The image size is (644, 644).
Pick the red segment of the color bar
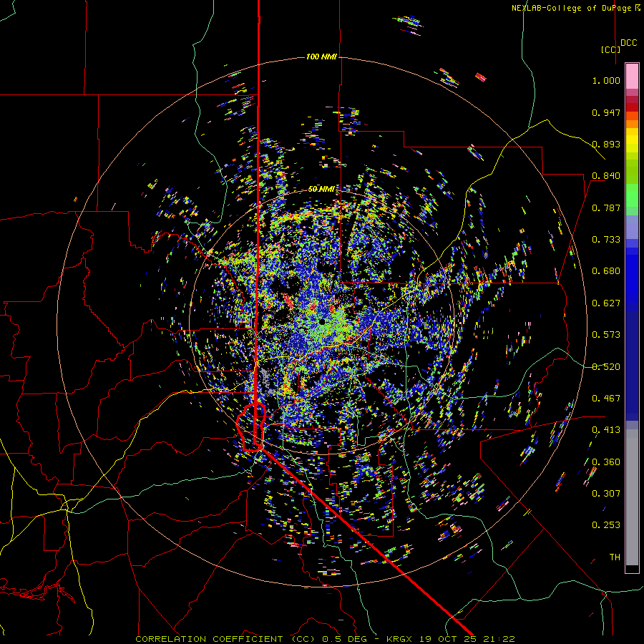632,107
